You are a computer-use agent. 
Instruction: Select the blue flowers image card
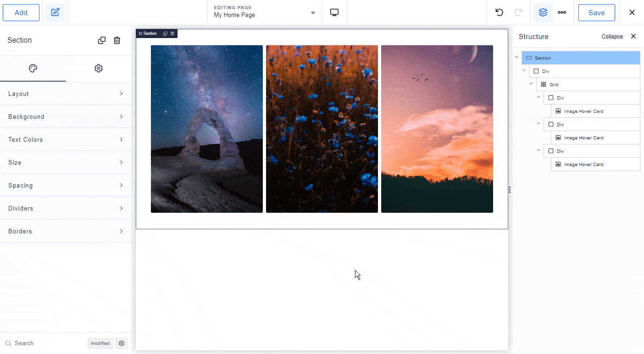322,129
